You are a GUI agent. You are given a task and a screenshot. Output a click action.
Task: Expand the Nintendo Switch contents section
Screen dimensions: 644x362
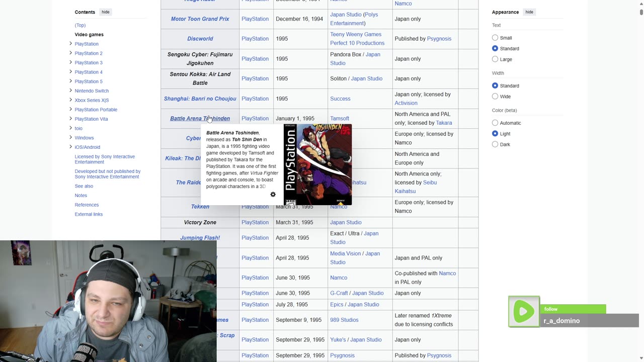pyautogui.click(x=70, y=90)
